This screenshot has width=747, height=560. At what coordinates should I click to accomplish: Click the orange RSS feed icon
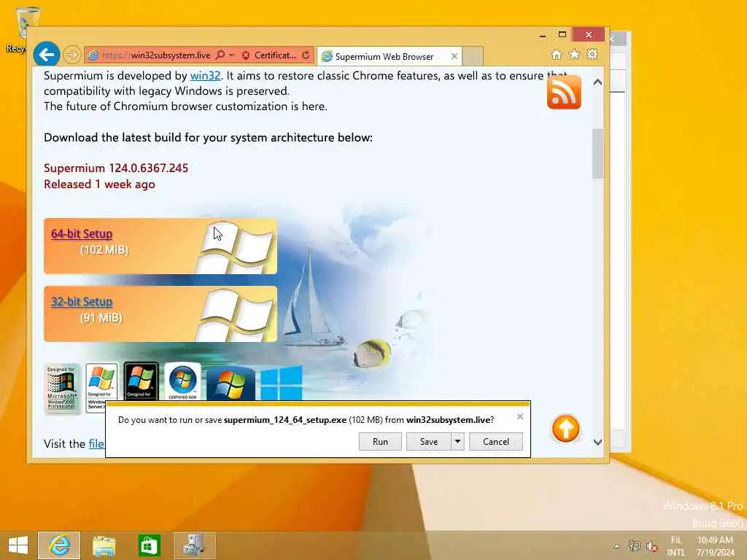pos(564,92)
